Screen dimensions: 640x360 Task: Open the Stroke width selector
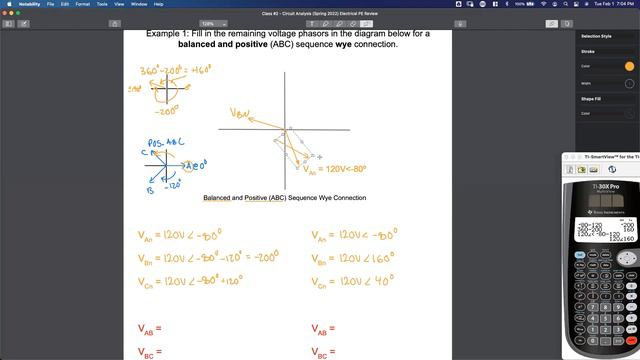(629, 83)
